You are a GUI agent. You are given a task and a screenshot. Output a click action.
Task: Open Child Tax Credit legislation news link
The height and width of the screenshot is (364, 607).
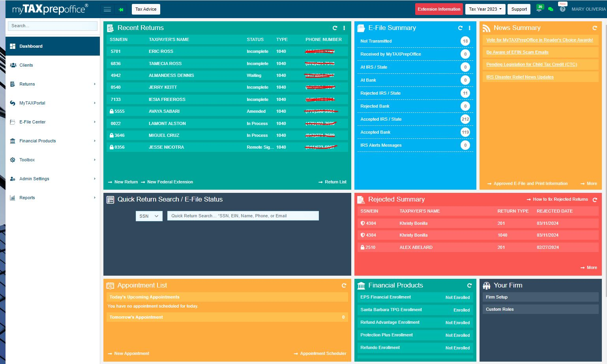click(x=532, y=64)
